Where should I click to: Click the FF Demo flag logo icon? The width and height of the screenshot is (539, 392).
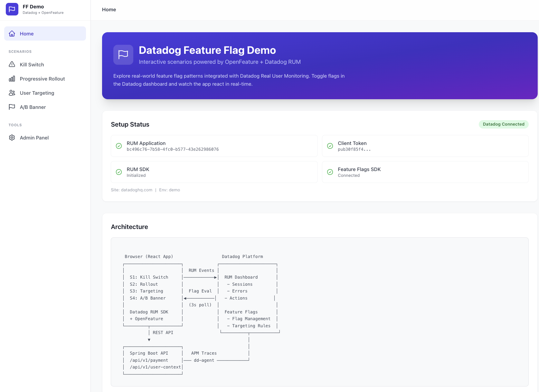[x=12, y=9]
